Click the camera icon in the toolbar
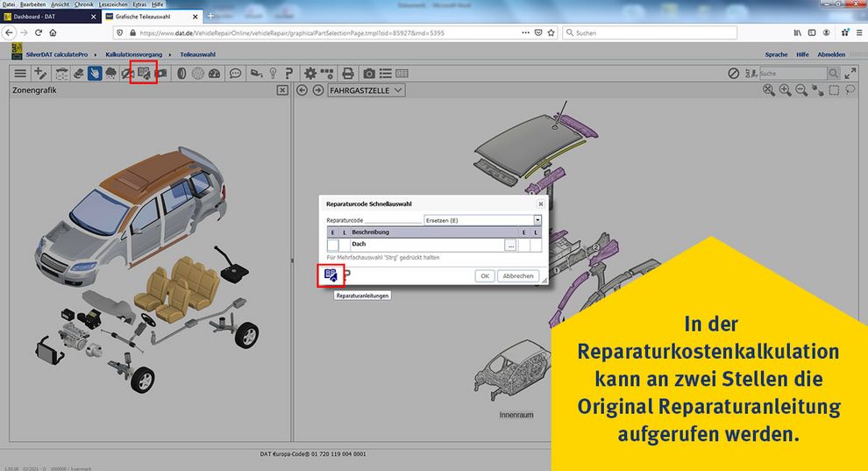 (x=369, y=74)
